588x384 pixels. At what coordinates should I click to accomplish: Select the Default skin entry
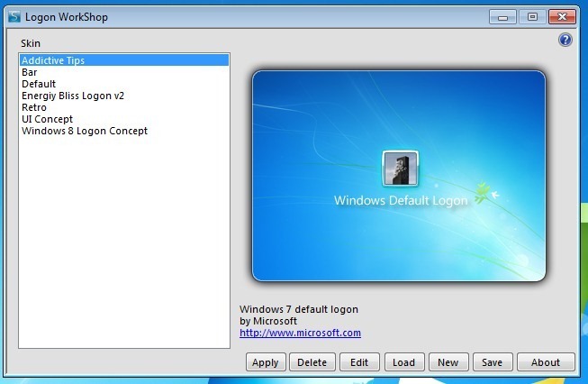124,84
